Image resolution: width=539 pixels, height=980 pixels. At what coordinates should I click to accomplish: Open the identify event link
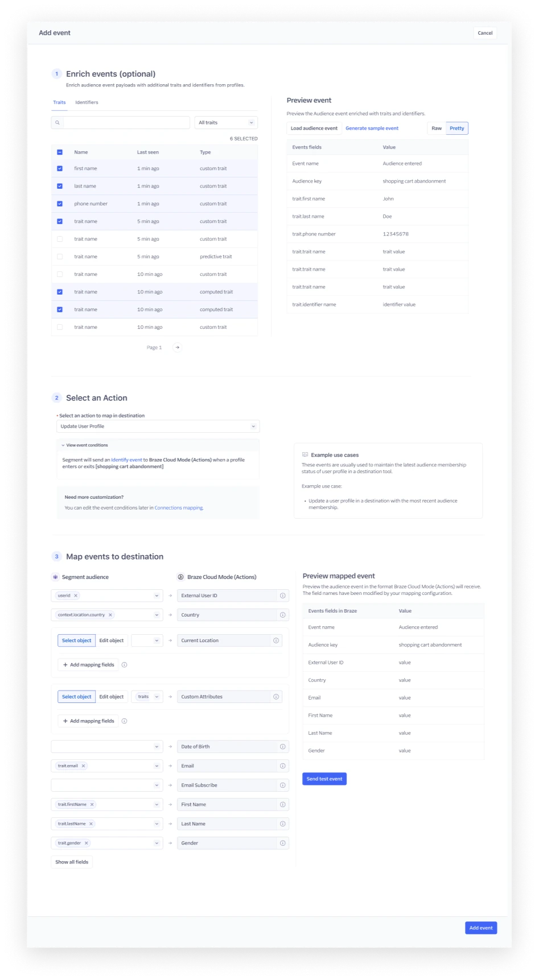[x=126, y=460]
